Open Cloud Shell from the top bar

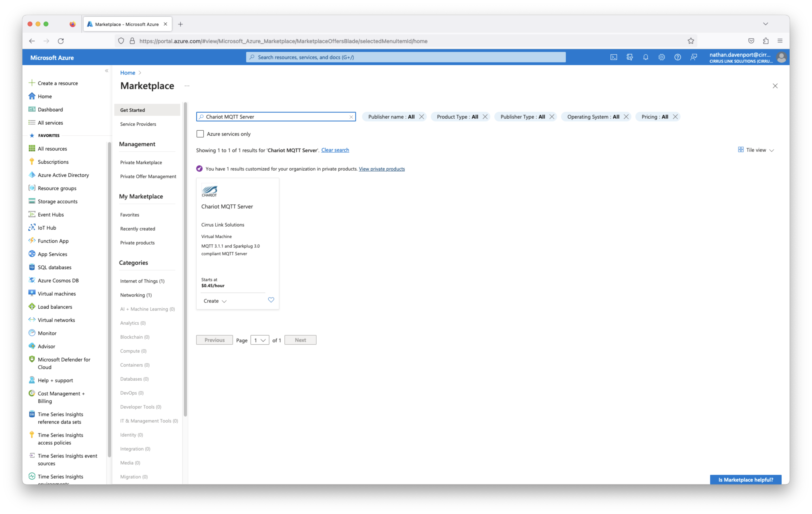pyautogui.click(x=613, y=57)
